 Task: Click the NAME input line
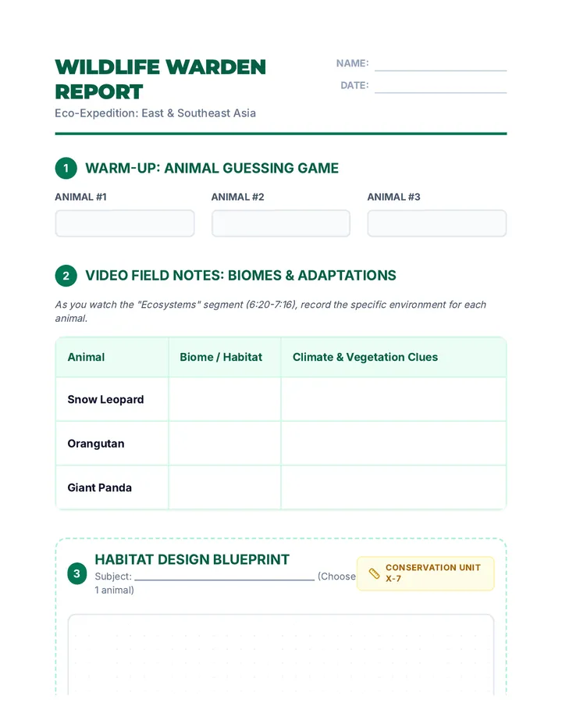[x=440, y=65]
